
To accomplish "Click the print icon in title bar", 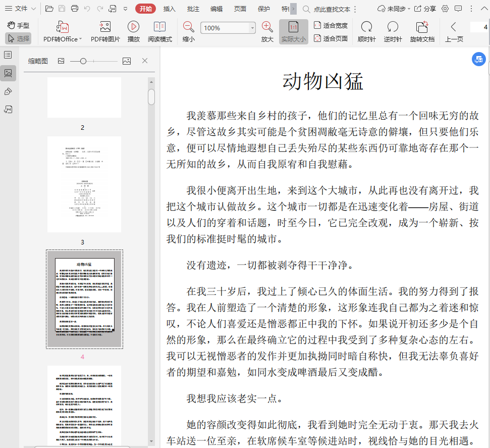I will tap(75, 9).
